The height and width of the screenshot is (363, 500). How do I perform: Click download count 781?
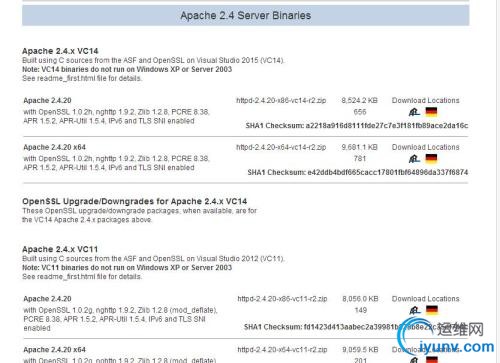tap(360, 159)
